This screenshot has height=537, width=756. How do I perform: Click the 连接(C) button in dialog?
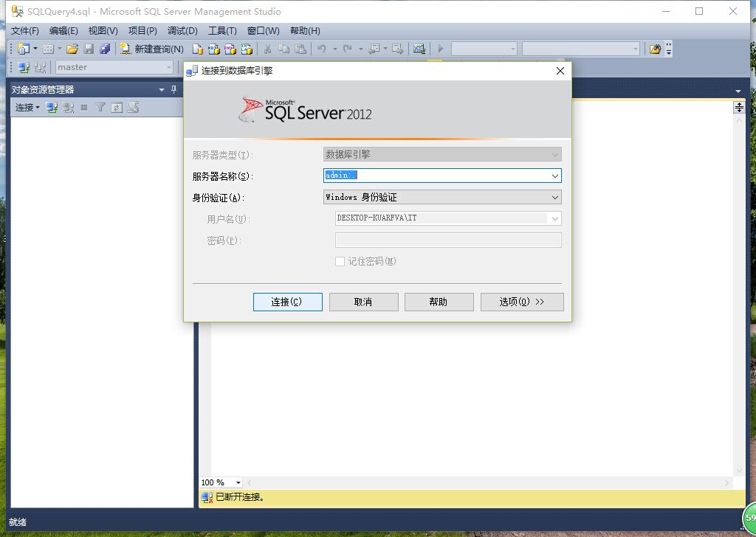coord(288,302)
